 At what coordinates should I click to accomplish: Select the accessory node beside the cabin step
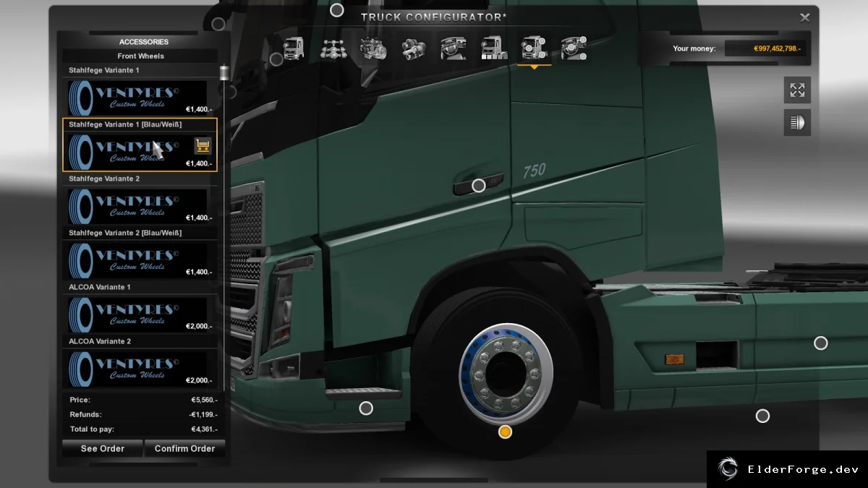click(366, 408)
